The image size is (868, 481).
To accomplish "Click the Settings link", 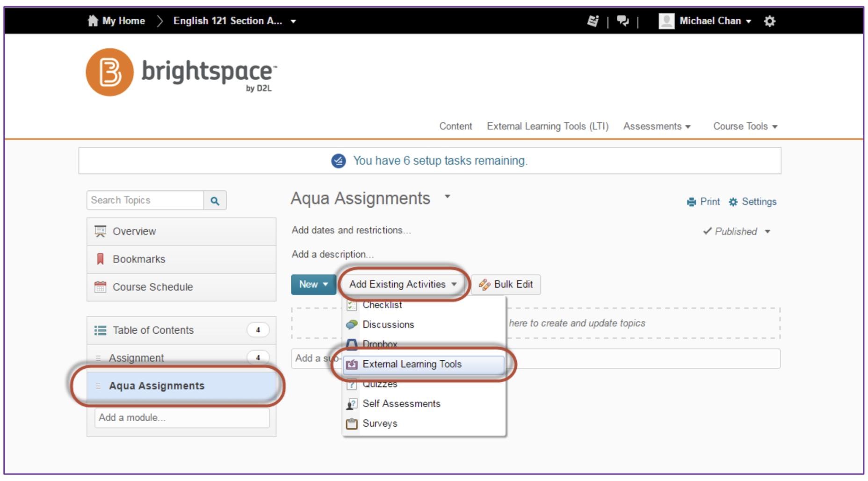I will tap(759, 202).
